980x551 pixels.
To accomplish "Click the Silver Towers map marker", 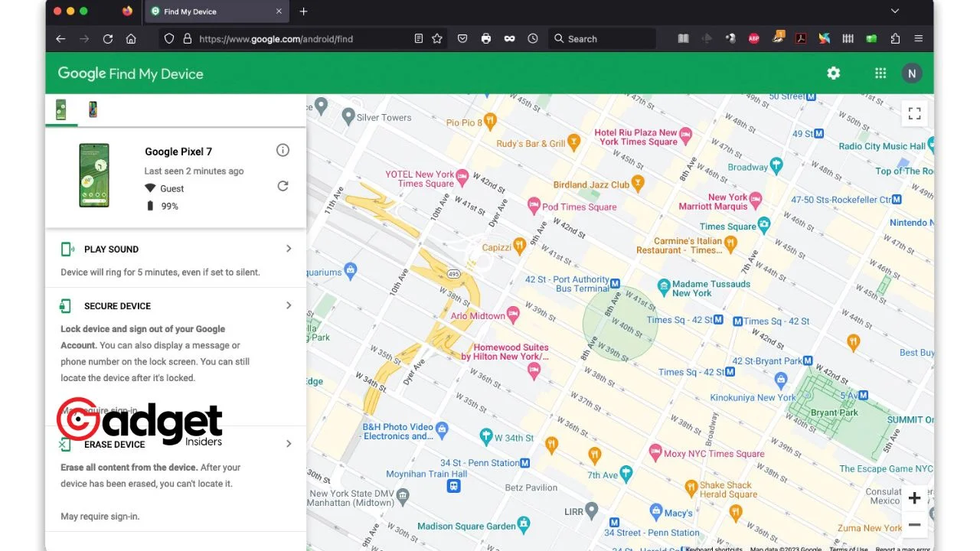I will coord(348,116).
